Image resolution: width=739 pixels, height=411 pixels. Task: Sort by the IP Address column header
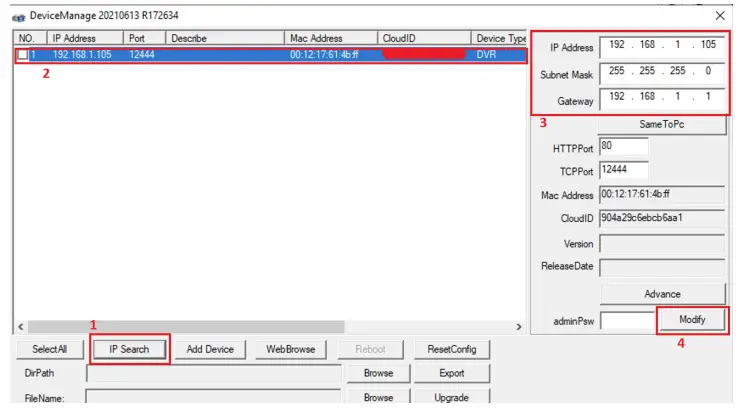[85, 38]
